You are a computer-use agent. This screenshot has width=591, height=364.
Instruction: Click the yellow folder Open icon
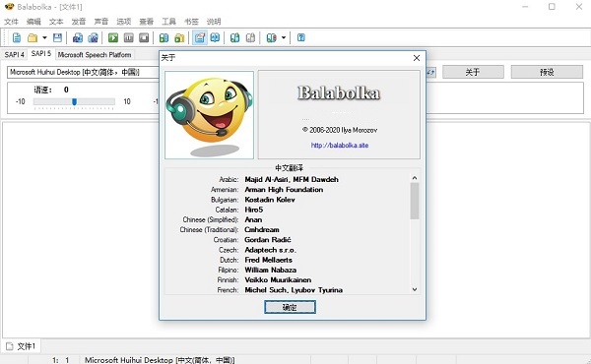(x=33, y=37)
